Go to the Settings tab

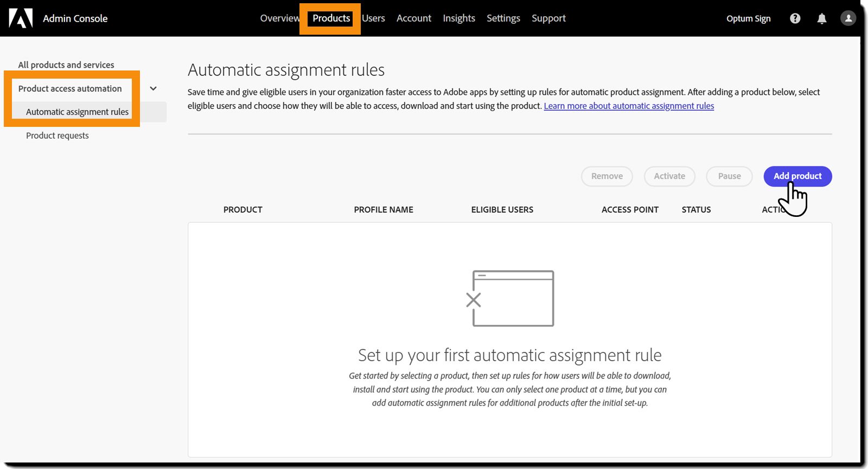pyautogui.click(x=503, y=18)
